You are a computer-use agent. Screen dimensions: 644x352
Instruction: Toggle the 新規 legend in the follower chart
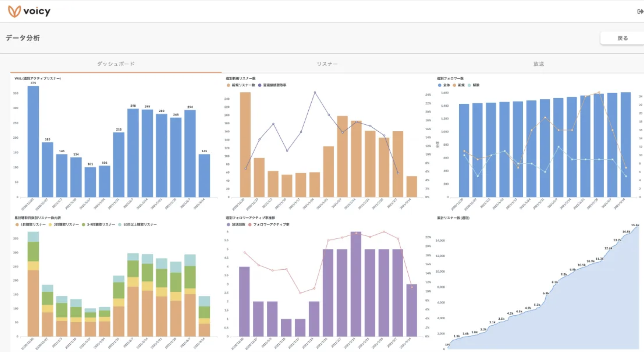[x=459, y=85]
